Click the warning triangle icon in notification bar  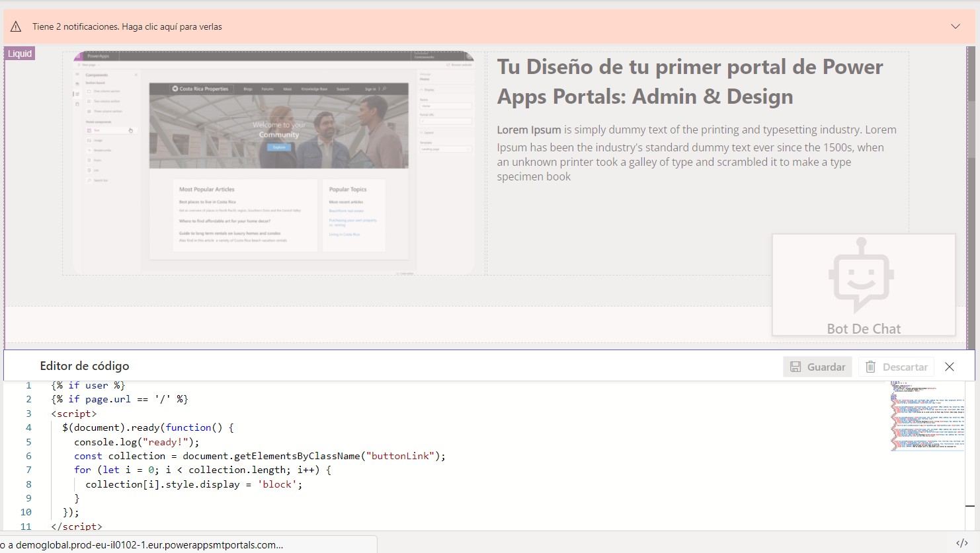[16, 26]
